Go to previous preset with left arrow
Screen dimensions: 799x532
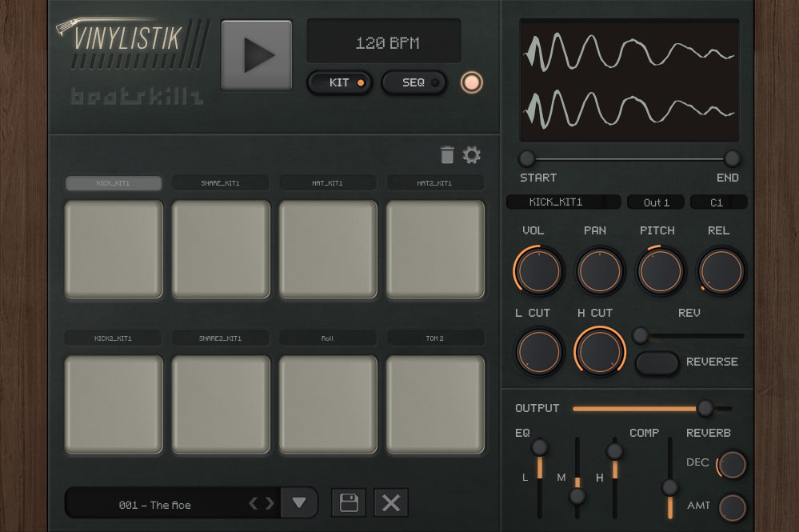point(254,504)
